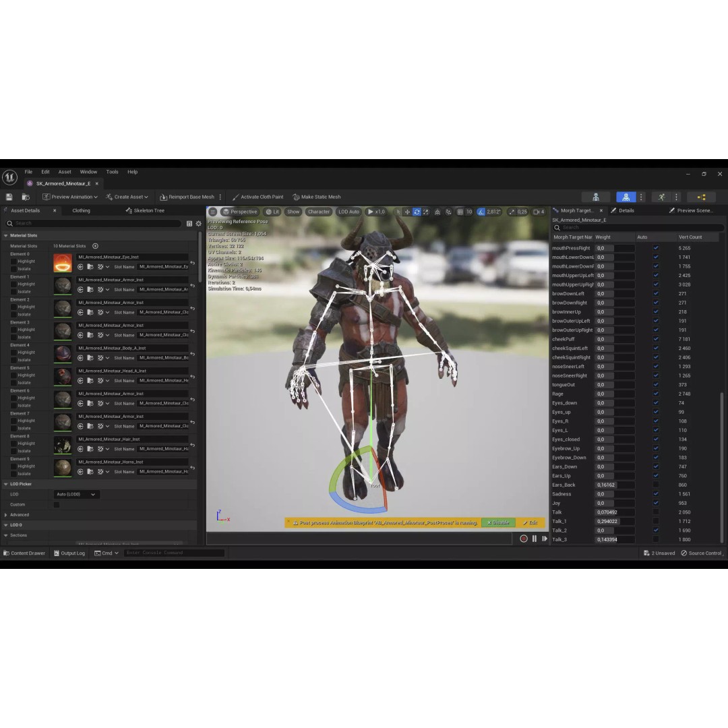Switch to the Skeleton Tree tab
This screenshot has width=728, height=728.
click(145, 211)
